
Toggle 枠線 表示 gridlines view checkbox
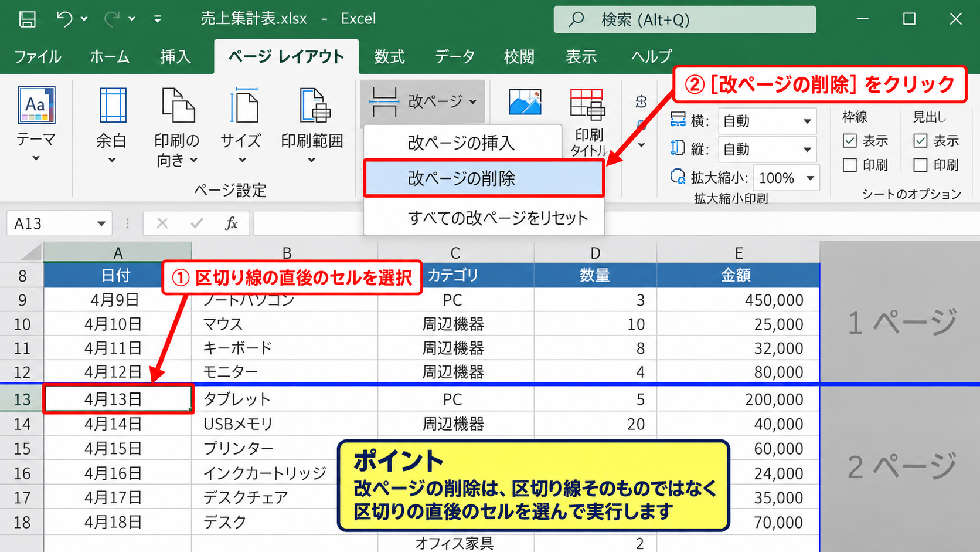point(850,141)
